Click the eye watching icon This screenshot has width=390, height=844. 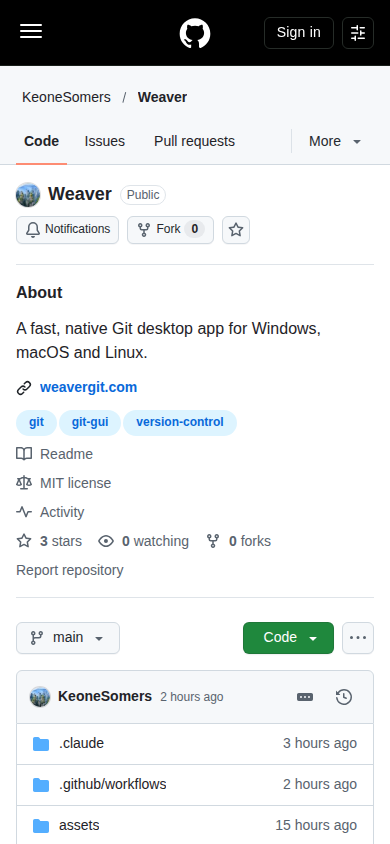pyautogui.click(x=106, y=541)
